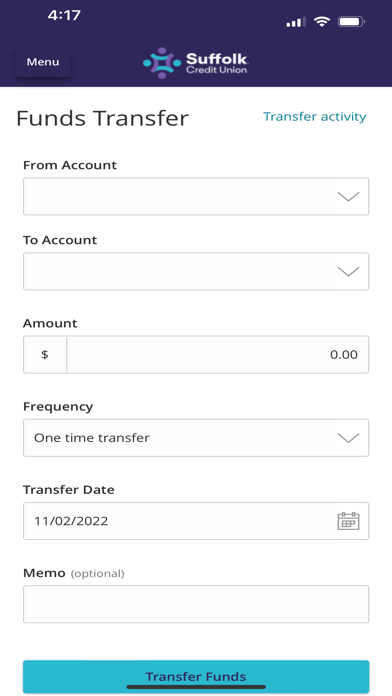The image size is (392, 696).
Task: Focus the Memo optional text field
Action: tap(196, 604)
